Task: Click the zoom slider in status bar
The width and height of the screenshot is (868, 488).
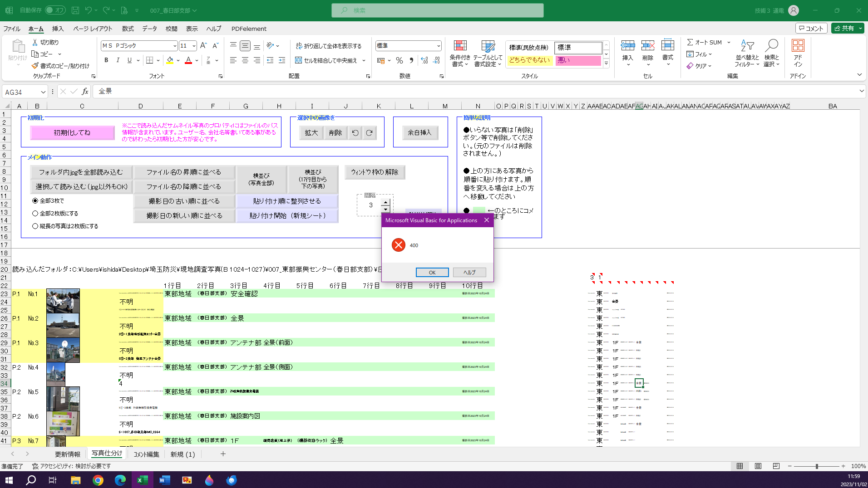Action: point(816,466)
